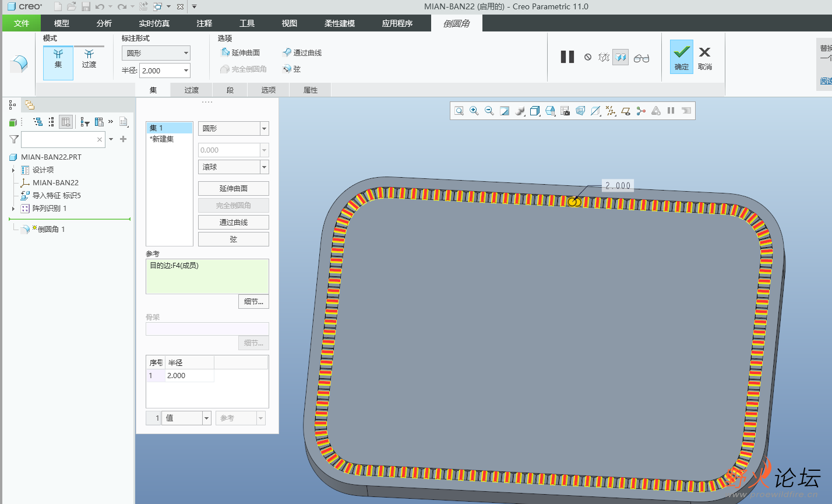The image size is (832, 504).
Task: Open the 圆形 shape dropdown in panel
Action: (x=234, y=128)
